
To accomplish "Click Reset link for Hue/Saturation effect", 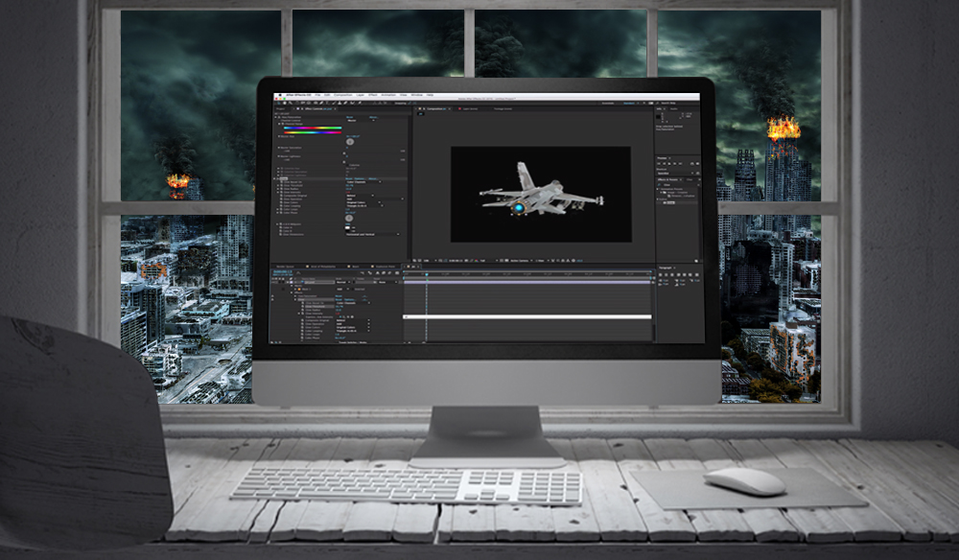I will (x=348, y=118).
